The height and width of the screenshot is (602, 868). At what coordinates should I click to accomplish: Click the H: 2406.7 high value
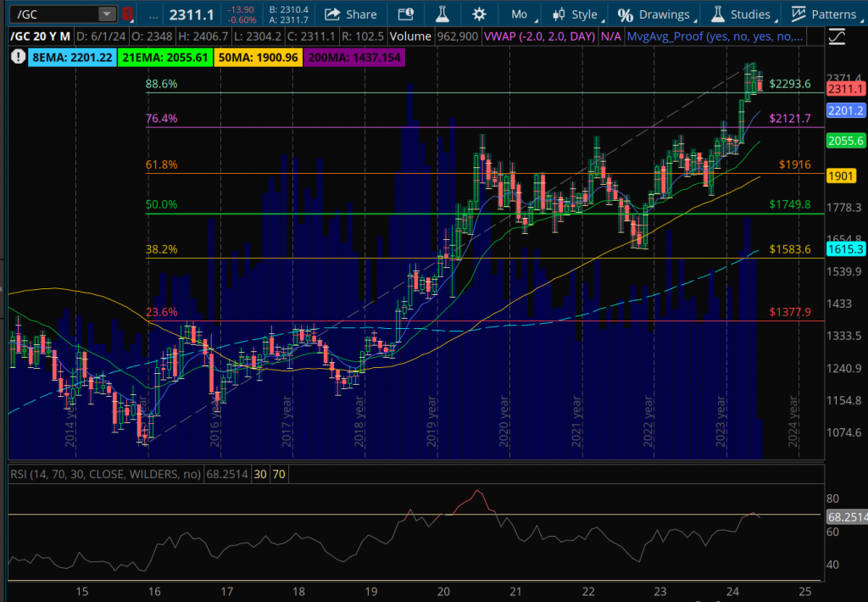(203, 36)
